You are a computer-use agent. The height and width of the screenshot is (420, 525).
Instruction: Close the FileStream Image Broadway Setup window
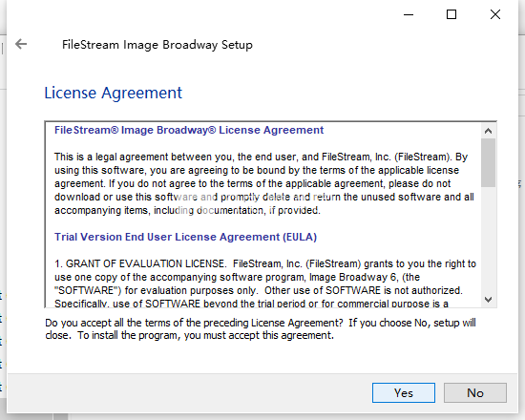495,14
